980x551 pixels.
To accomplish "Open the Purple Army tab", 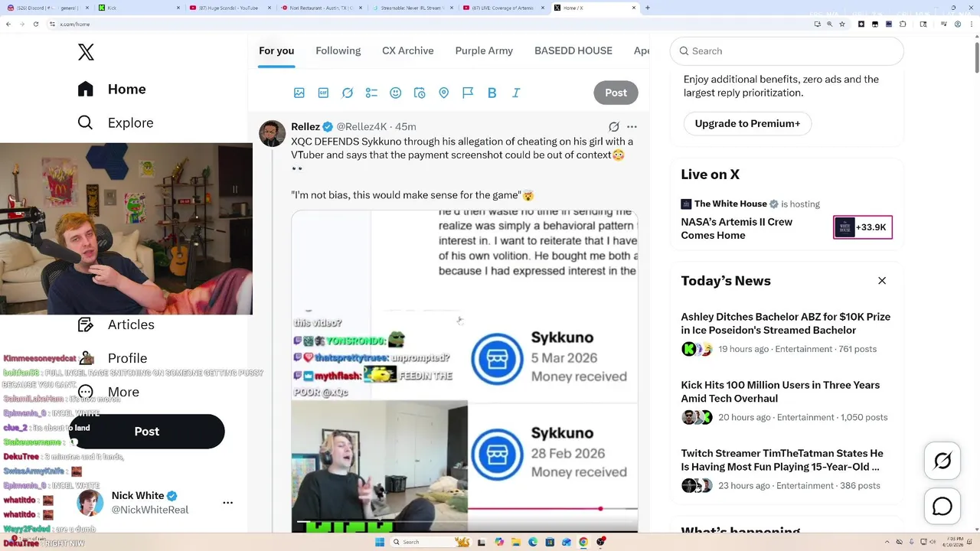I will coord(484,51).
